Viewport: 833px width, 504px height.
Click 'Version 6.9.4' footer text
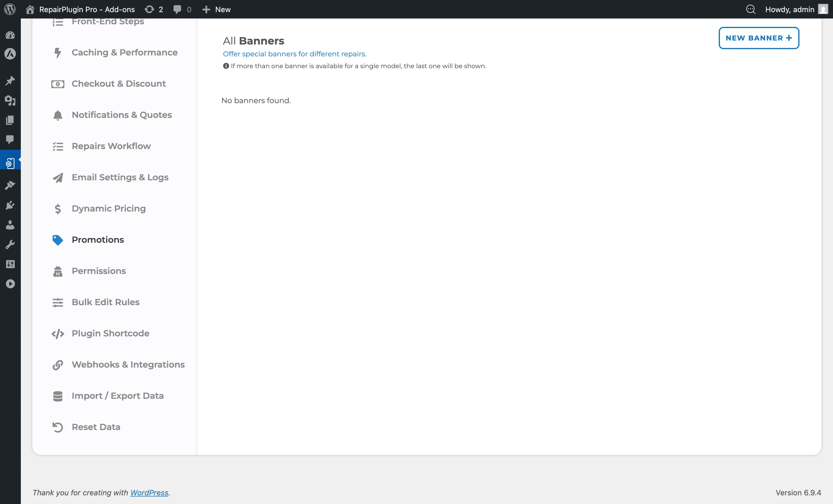[798, 492]
